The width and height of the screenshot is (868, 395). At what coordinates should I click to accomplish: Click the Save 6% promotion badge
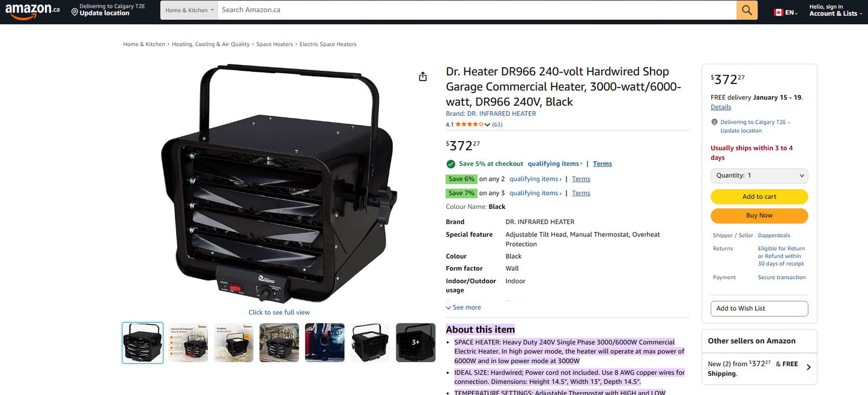pos(461,178)
